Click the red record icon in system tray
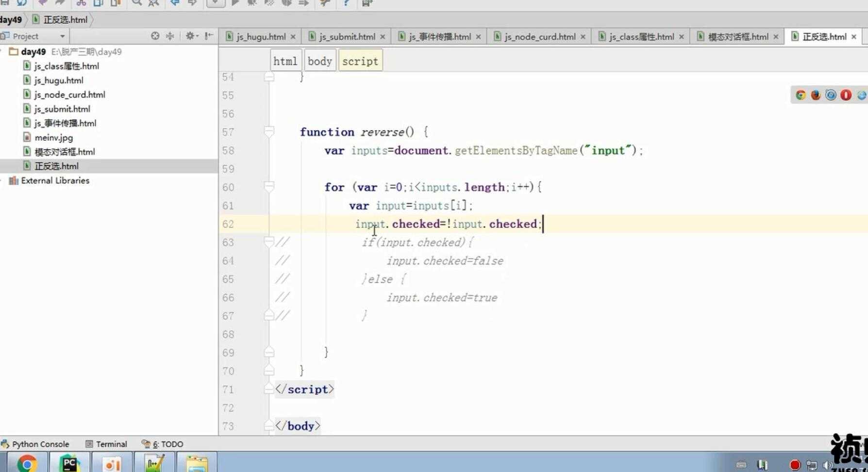This screenshot has height=472, width=868. pos(795,465)
